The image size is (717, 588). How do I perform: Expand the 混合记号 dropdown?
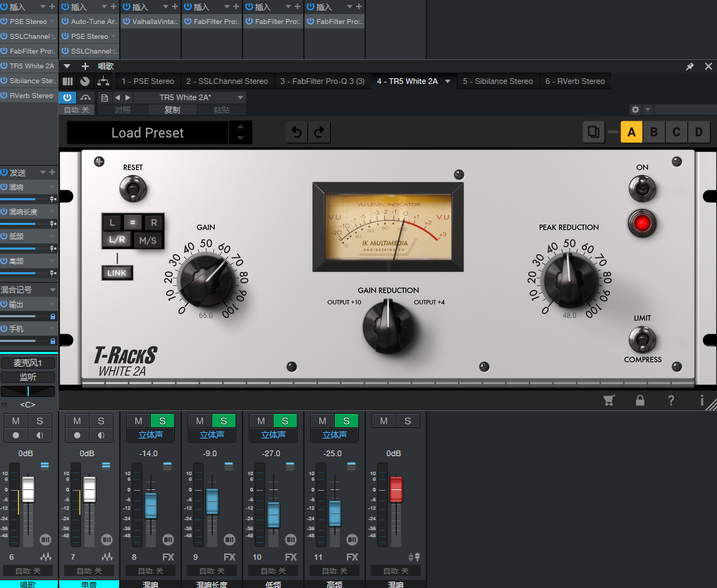(53, 290)
